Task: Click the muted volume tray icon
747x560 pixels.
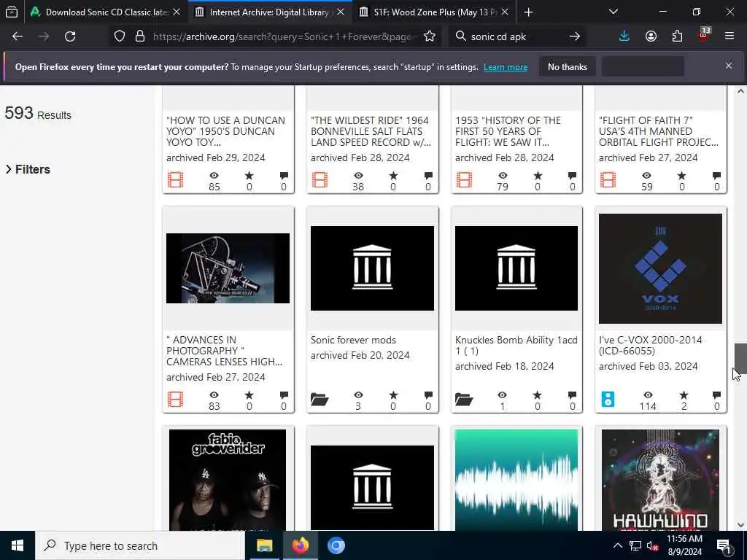Action: click(652, 545)
